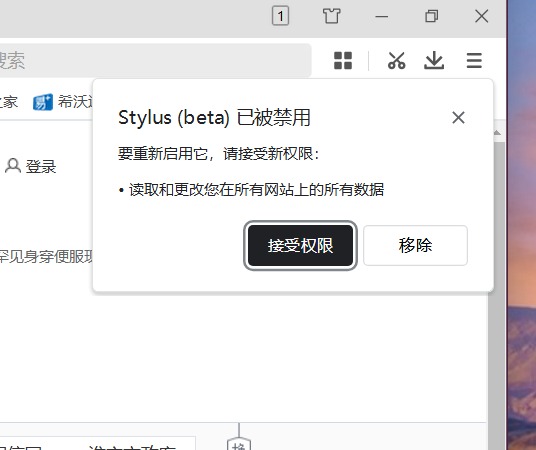Open the 希沃 bookmark
Viewport: 536px width, 450px height.
pyautogui.click(x=63, y=102)
